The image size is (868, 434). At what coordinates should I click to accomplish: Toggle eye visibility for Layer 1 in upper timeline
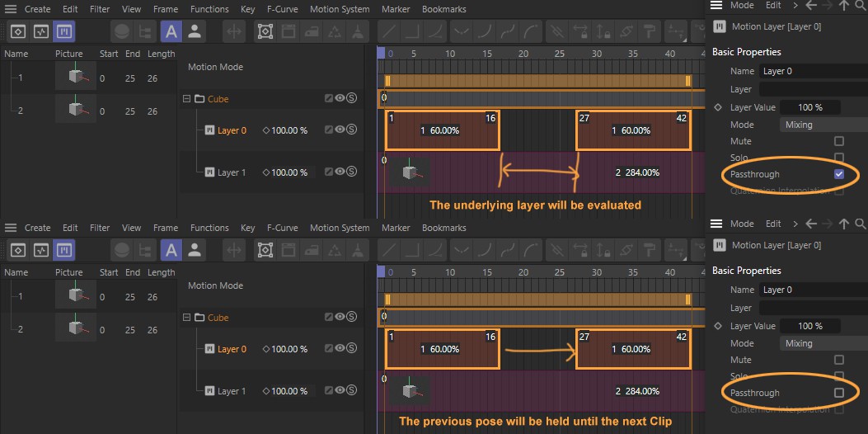[340, 172]
